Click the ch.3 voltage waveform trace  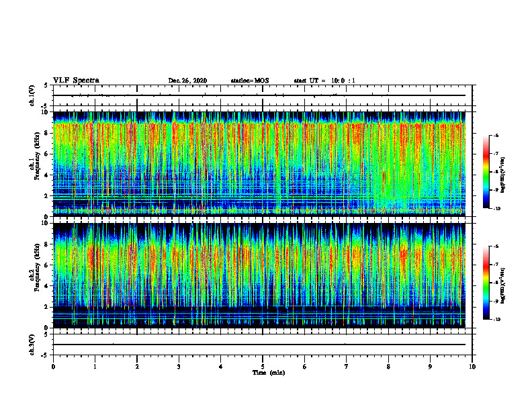click(x=259, y=345)
